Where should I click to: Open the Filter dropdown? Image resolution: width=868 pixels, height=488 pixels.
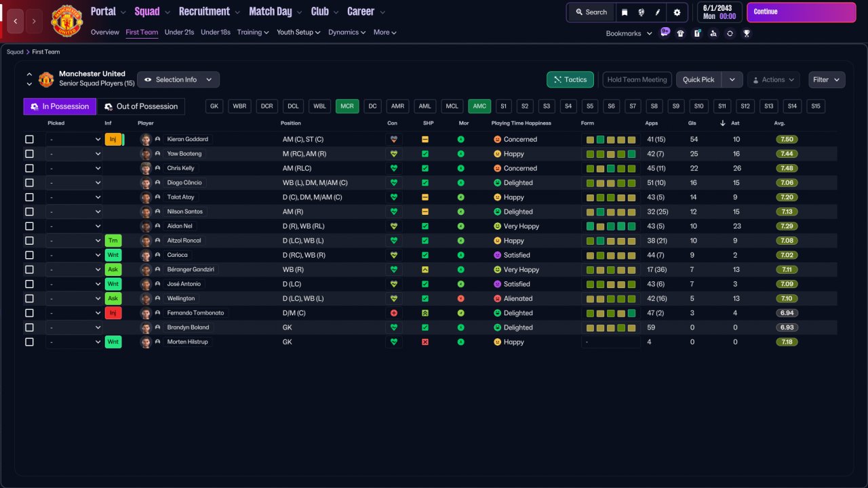[827, 80]
